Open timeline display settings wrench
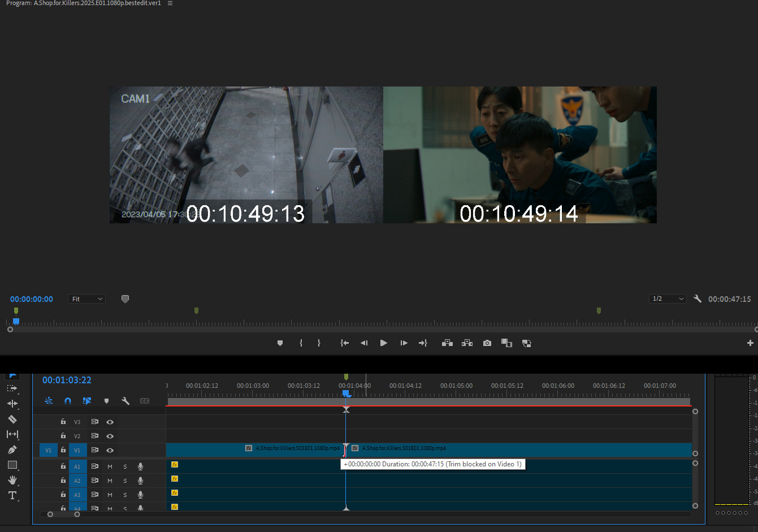Screen dimensions: 758x532 click(x=125, y=401)
